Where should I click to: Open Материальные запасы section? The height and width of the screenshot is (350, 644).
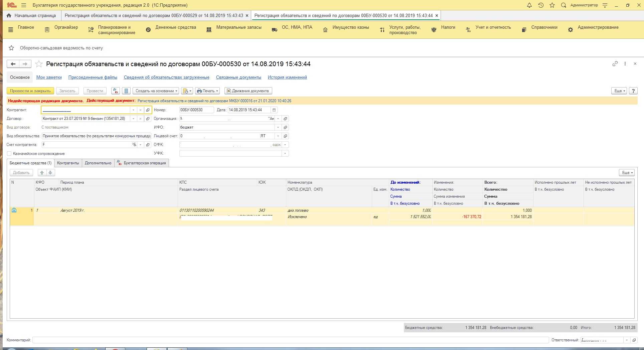click(x=234, y=30)
